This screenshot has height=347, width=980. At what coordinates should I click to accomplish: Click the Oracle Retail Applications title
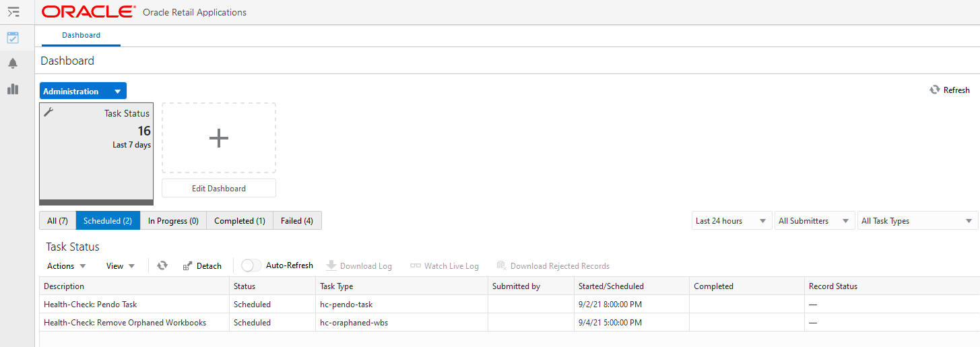(195, 12)
